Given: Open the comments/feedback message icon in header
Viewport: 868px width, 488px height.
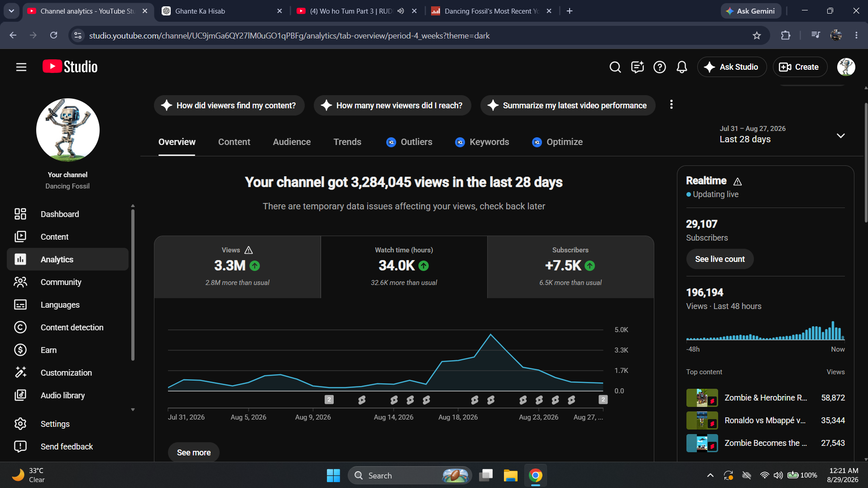Looking at the screenshot, I should coord(638,67).
